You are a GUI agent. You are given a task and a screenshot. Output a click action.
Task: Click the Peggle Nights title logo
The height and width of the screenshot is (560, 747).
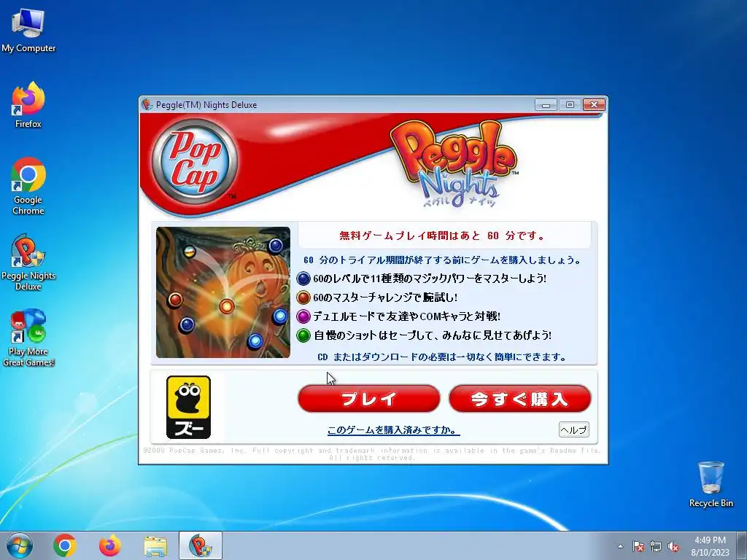455,164
